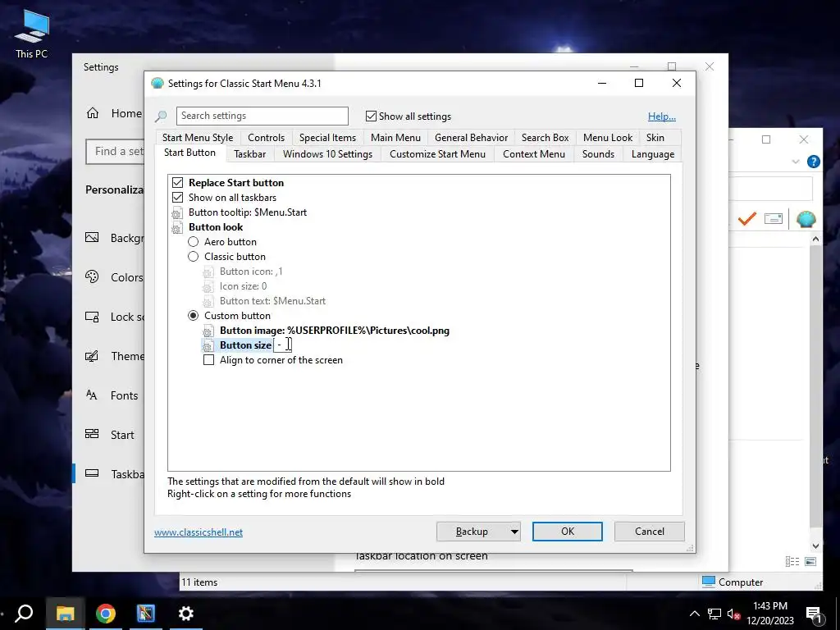This screenshot has height=630, width=840.
Task: Open the Context Menu tab
Action: coord(533,154)
